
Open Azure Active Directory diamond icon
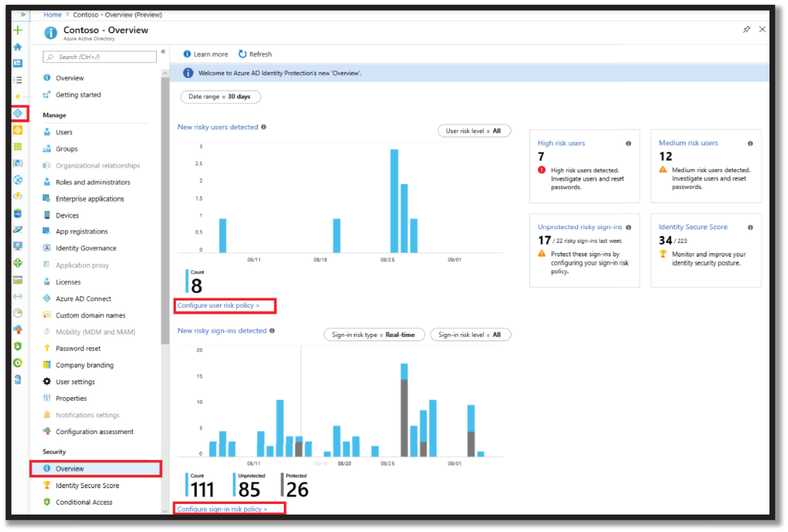click(18, 113)
